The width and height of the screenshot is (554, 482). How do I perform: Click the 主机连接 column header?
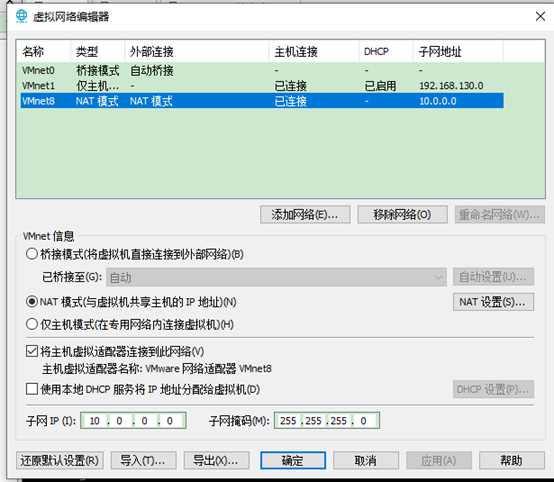314,52
